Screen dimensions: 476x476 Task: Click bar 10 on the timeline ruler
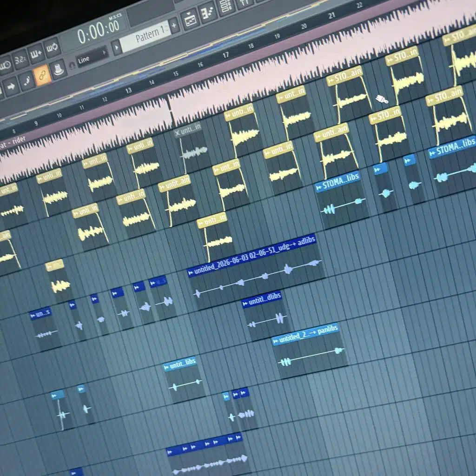point(59,115)
